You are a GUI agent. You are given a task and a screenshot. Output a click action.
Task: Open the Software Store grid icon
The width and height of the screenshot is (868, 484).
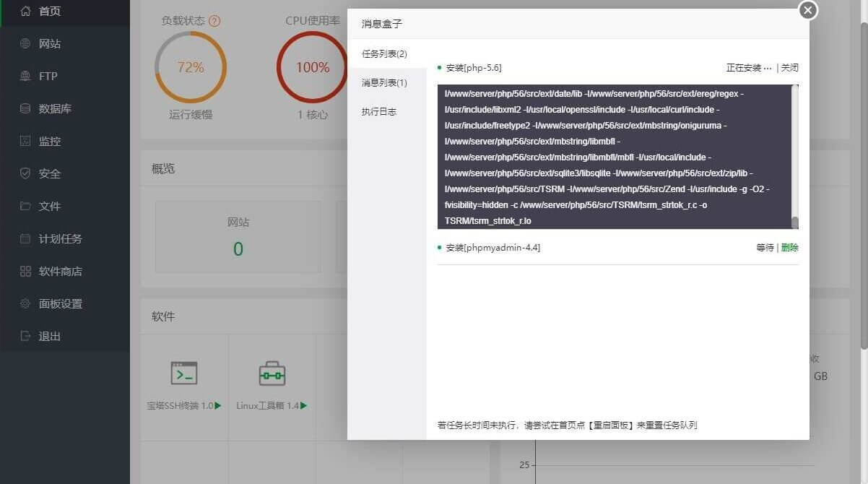[25, 271]
